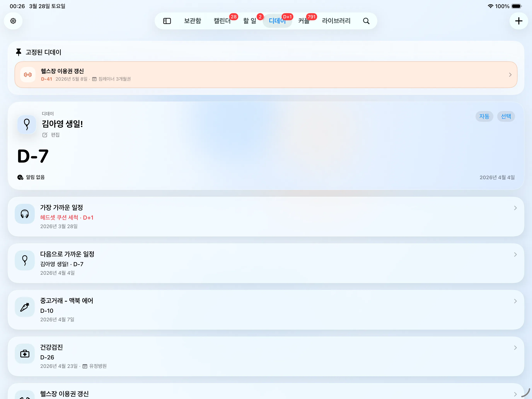Click the battery status icon
The height and width of the screenshot is (399, 532).
tap(517, 6)
